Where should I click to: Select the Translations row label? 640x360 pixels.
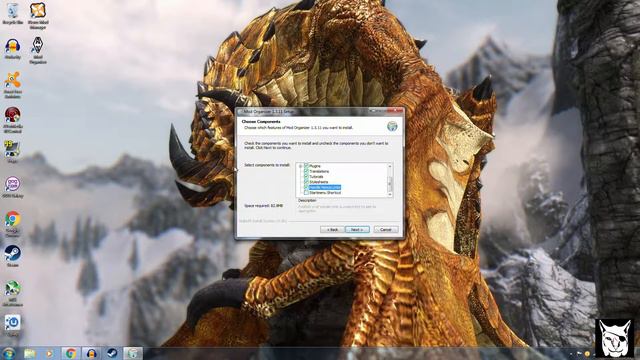point(319,171)
